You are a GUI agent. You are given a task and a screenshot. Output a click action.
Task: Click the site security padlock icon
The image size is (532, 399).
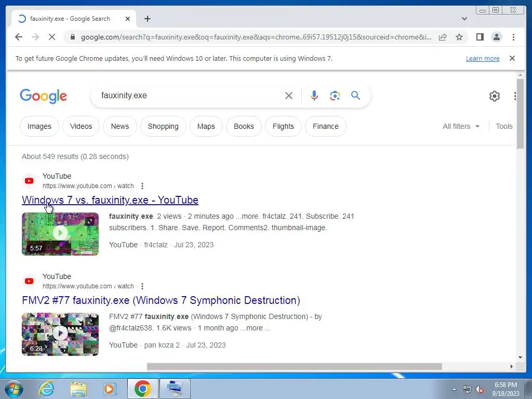point(73,37)
